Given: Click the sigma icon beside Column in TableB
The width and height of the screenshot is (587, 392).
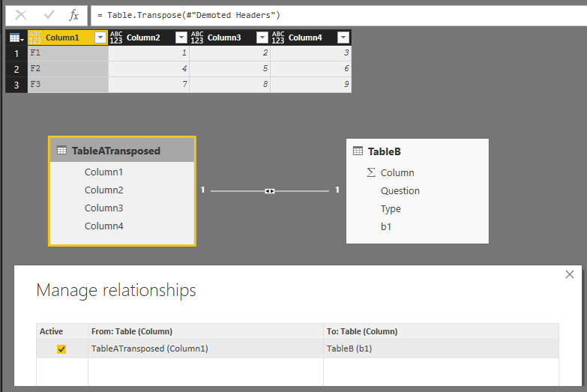Looking at the screenshot, I should point(370,172).
